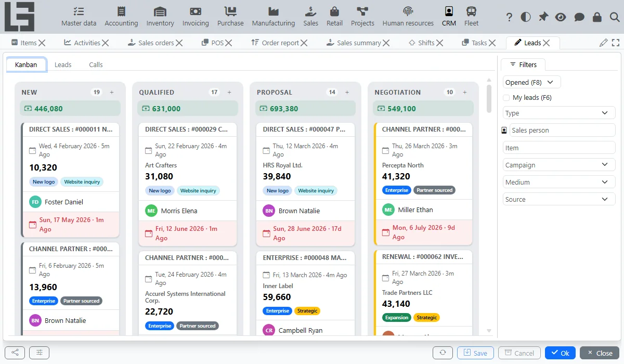Image resolution: width=624 pixels, height=364 pixels.
Task: Open the HRS Royal Ltd. lead card
Action: [x=305, y=185]
